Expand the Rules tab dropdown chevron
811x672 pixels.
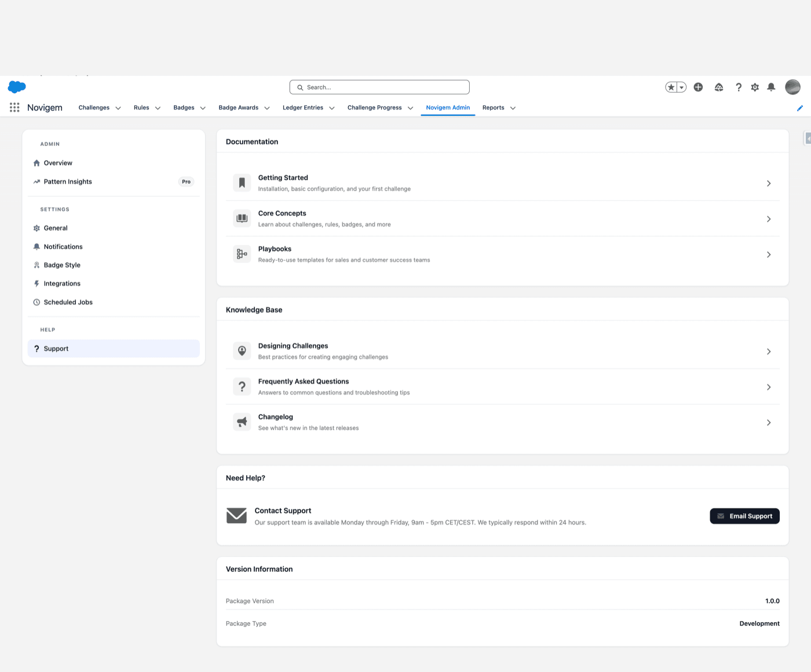(x=158, y=108)
